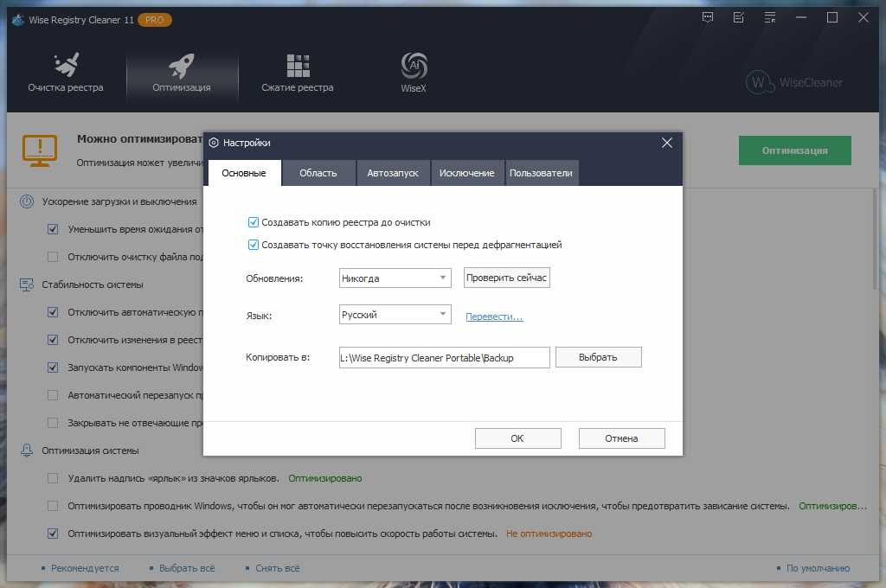Select the Оптимизация rocket icon

182,66
